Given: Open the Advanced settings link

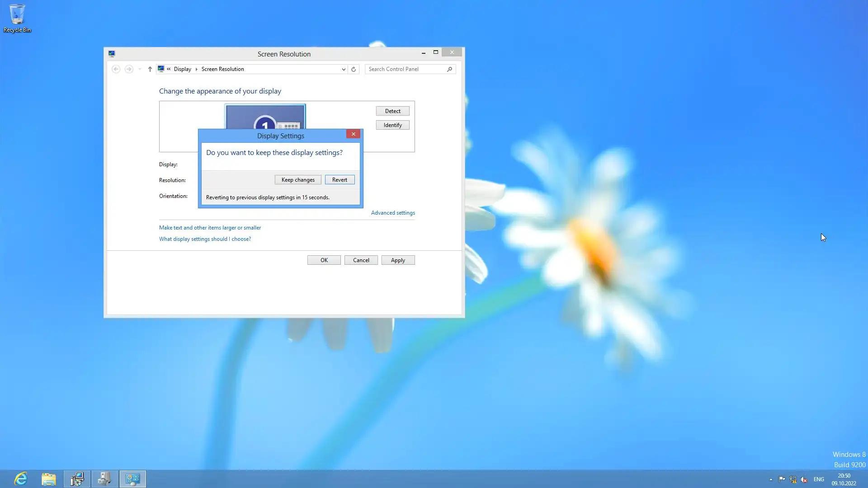Looking at the screenshot, I should tap(393, 213).
